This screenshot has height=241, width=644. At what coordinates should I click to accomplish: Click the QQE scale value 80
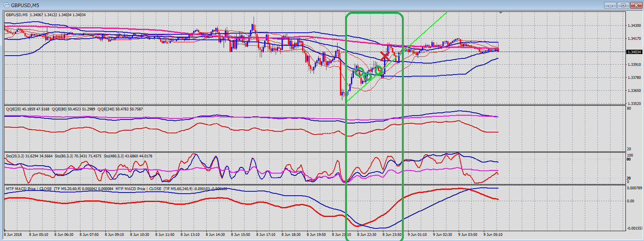(x=629, y=108)
